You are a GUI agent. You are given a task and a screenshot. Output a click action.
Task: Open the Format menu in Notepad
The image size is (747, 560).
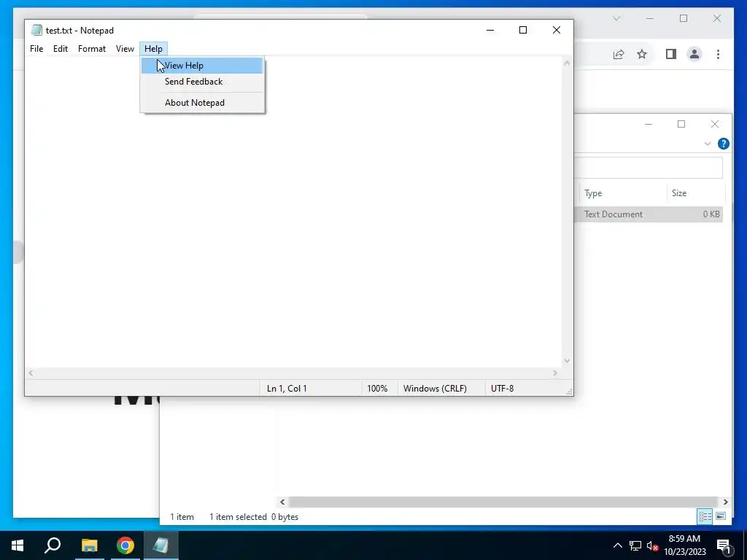coord(92,49)
